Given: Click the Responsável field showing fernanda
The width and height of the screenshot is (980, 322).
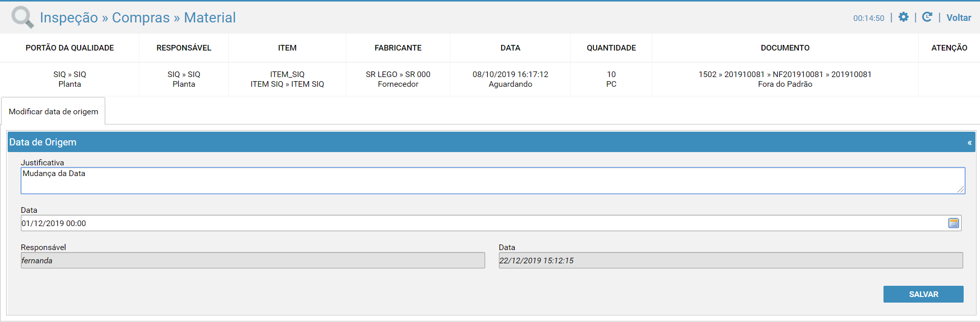Looking at the screenshot, I should pos(253,260).
